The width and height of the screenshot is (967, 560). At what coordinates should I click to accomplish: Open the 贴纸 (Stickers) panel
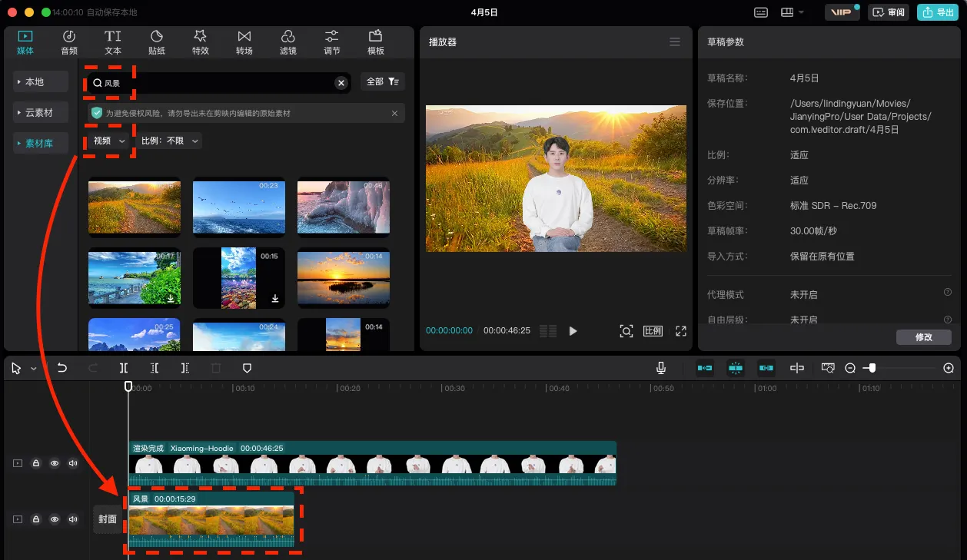click(x=157, y=42)
